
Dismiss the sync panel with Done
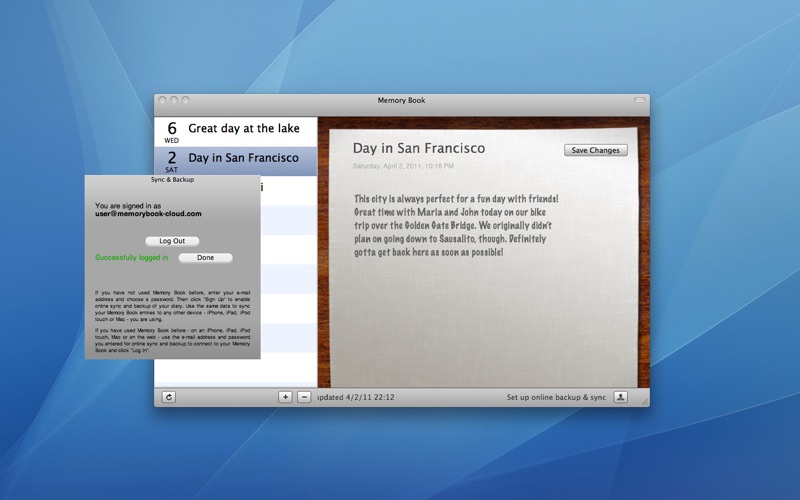pos(205,258)
